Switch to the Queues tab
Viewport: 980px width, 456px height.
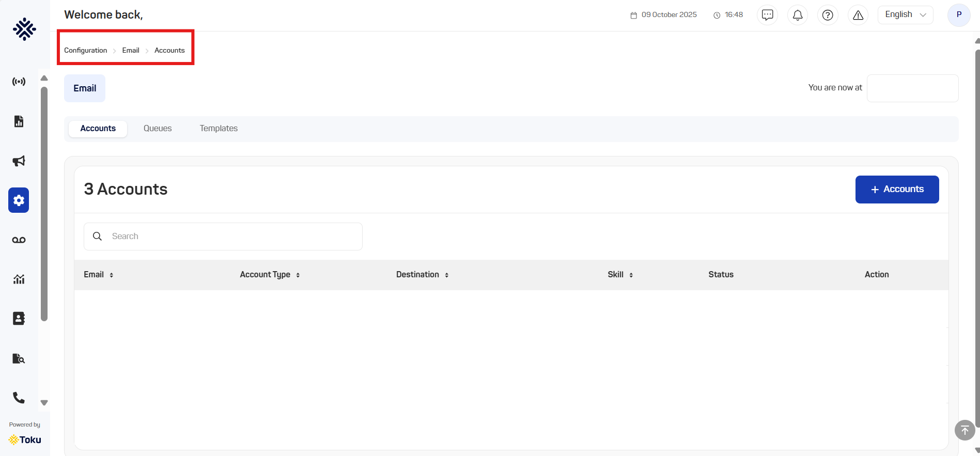pyautogui.click(x=158, y=129)
